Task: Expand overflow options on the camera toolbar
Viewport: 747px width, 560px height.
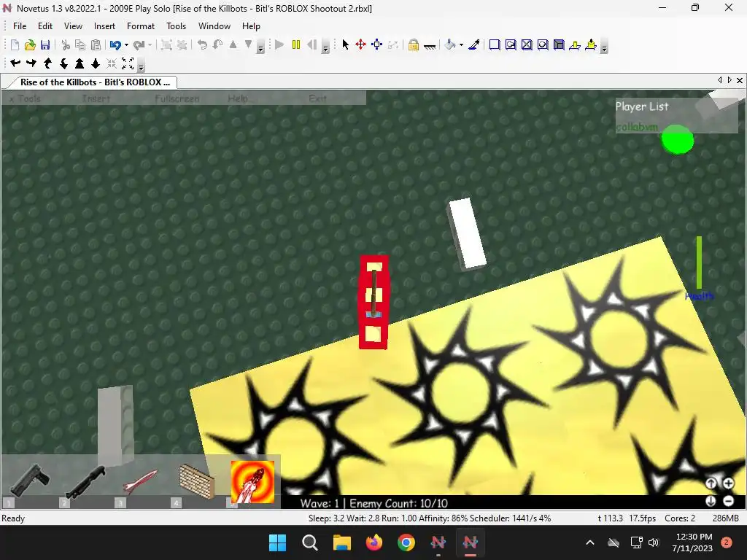Action: (141, 65)
